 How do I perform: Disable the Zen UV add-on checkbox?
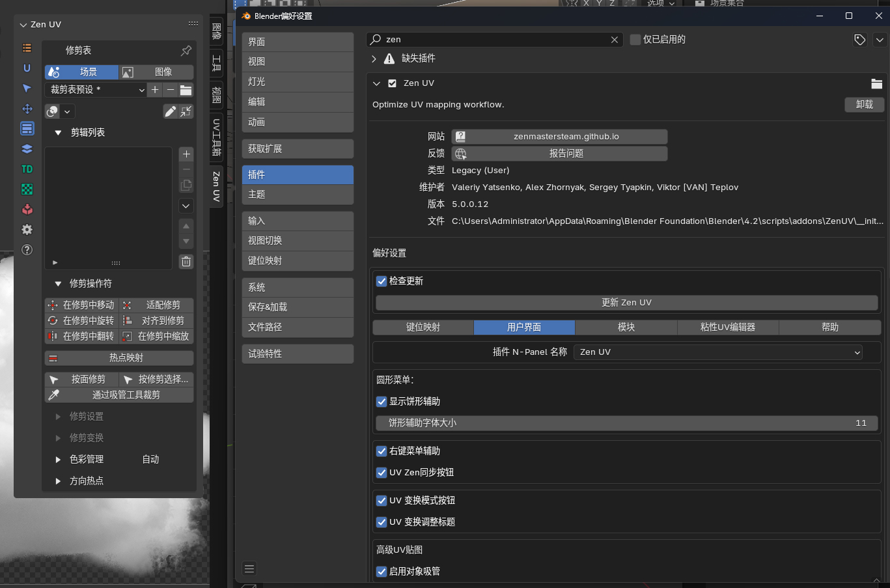392,83
